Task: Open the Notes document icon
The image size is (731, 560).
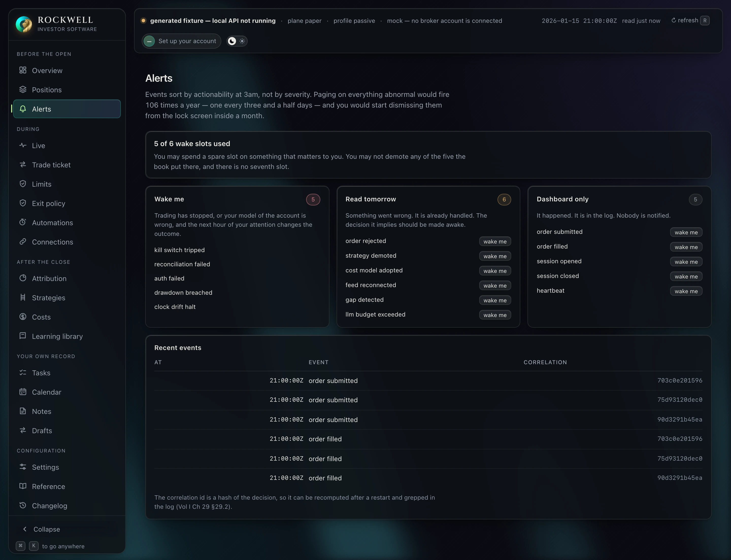Action: 23,411
